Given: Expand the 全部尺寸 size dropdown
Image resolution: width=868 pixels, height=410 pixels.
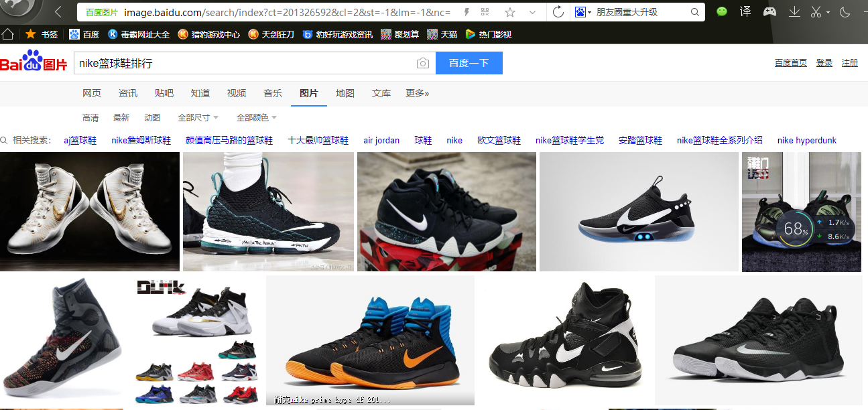Looking at the screenshot, I should [x=198, y=118].
